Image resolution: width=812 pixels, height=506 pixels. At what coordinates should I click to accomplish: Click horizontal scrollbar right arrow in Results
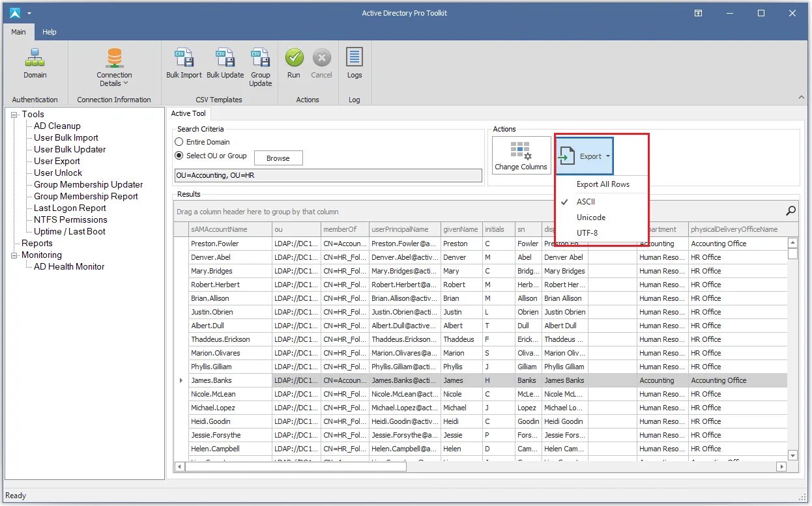(781, 466)
